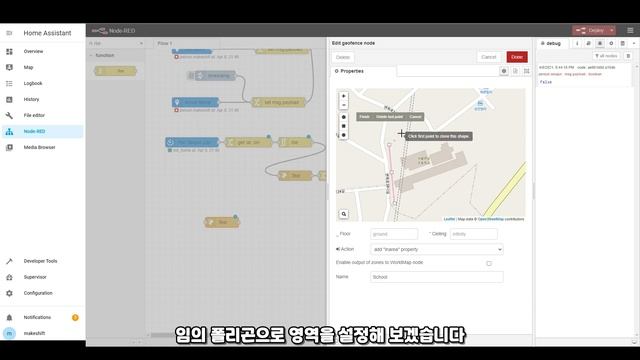Image resolution: width=640 pixels, height=360 pixels.
Task: Select the rectangle draw tool on map
Action: coord(344,126)
